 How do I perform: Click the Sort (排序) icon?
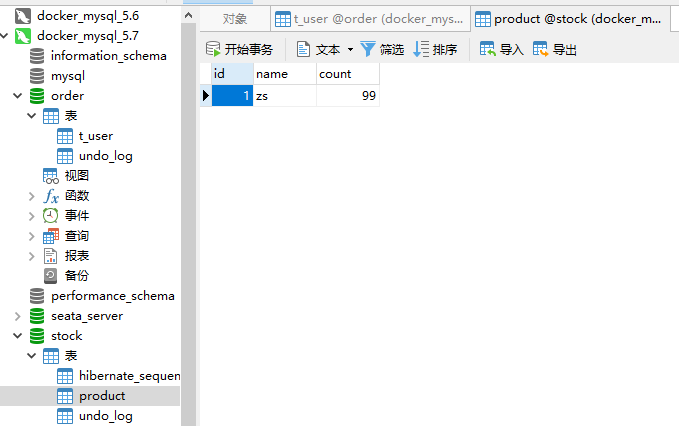421,49
